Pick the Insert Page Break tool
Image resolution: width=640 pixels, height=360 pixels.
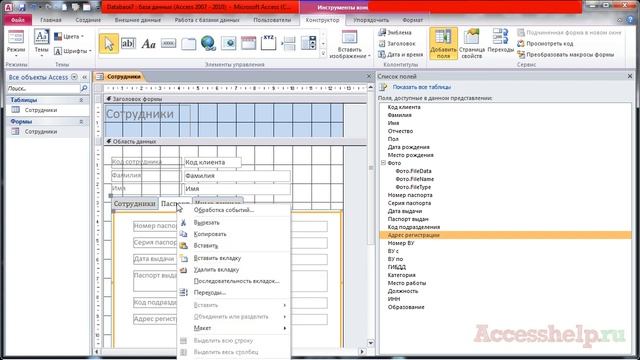(x=288, y=43)
